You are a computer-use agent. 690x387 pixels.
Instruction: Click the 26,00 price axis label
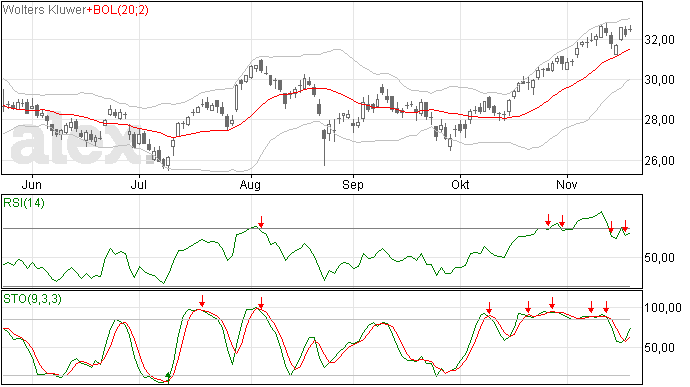tap(659, 161)
